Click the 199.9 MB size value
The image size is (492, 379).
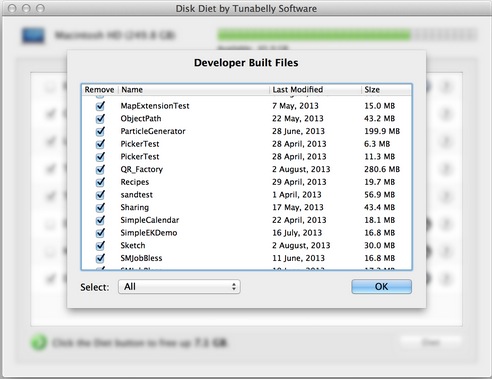pos(382,131)
